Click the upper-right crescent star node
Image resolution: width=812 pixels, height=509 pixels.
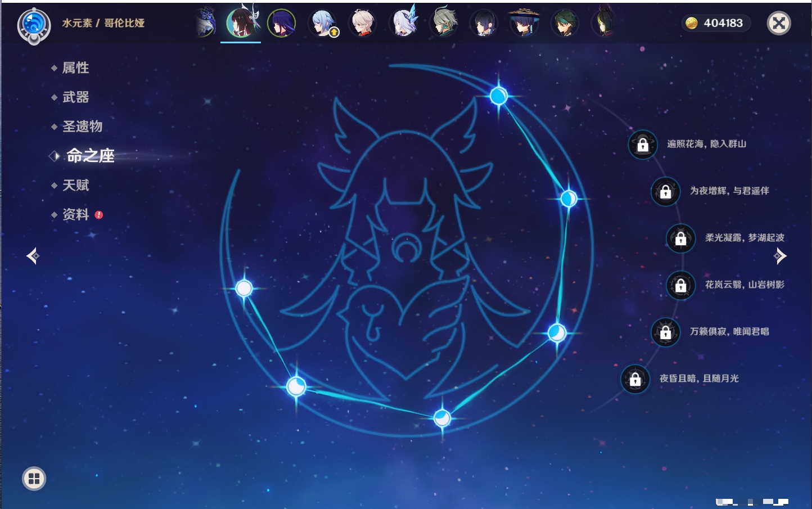[569, 199]
